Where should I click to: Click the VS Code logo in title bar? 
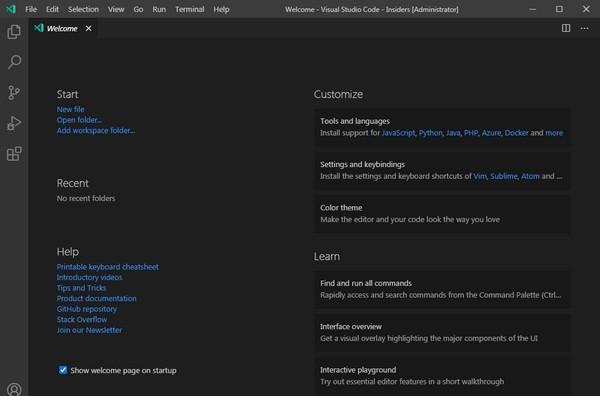pyautogui.click(x=11, y=9)
